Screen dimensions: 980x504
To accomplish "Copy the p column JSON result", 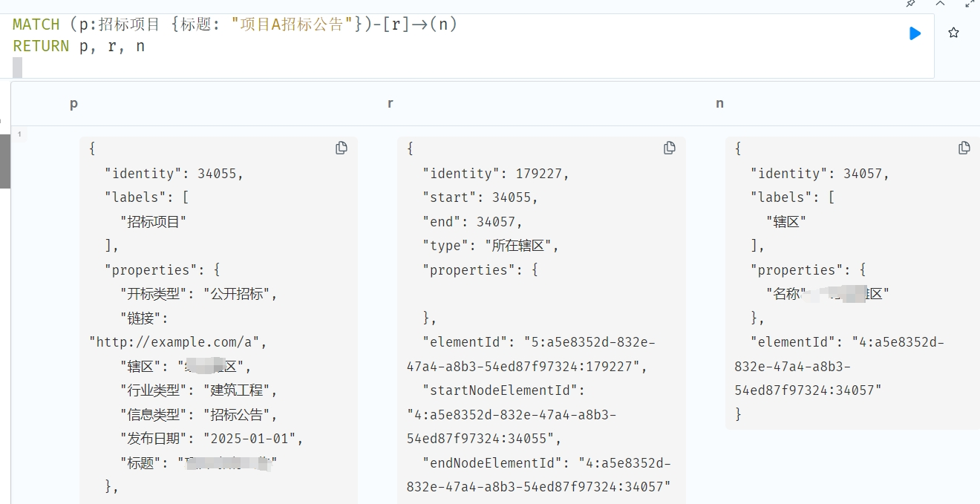I will pyautogui.click(x=342, y=148).
